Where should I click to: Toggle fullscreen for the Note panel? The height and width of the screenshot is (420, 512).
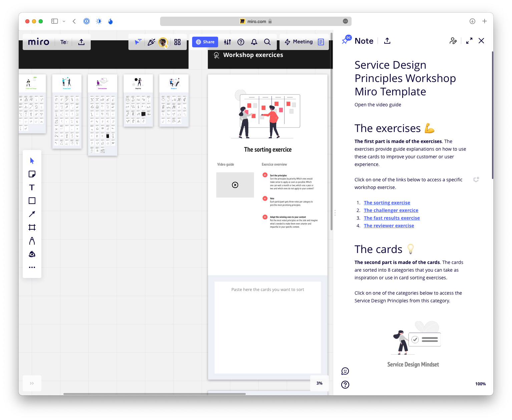pyautogui.click(x=469, y=41)
